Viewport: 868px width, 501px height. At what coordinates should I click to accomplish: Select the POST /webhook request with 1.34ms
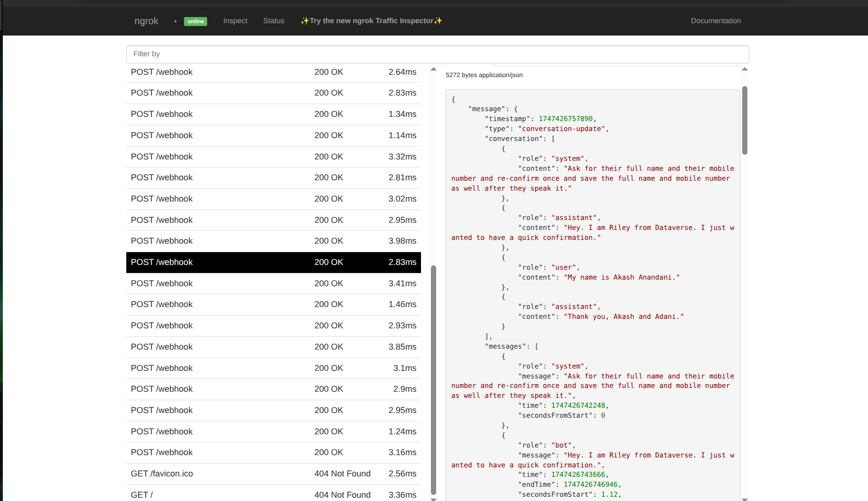click(273, 114)
